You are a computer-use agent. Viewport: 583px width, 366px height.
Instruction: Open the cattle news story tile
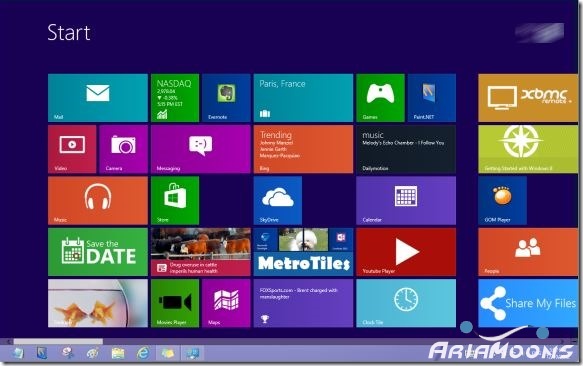[x=201, y=252]
